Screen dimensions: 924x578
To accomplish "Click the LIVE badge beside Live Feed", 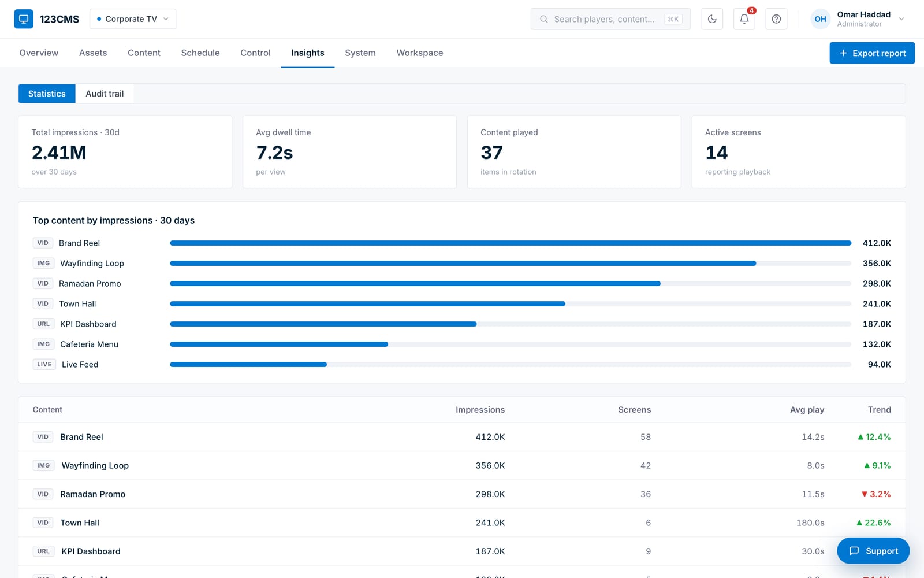I will tap(44, 365).
